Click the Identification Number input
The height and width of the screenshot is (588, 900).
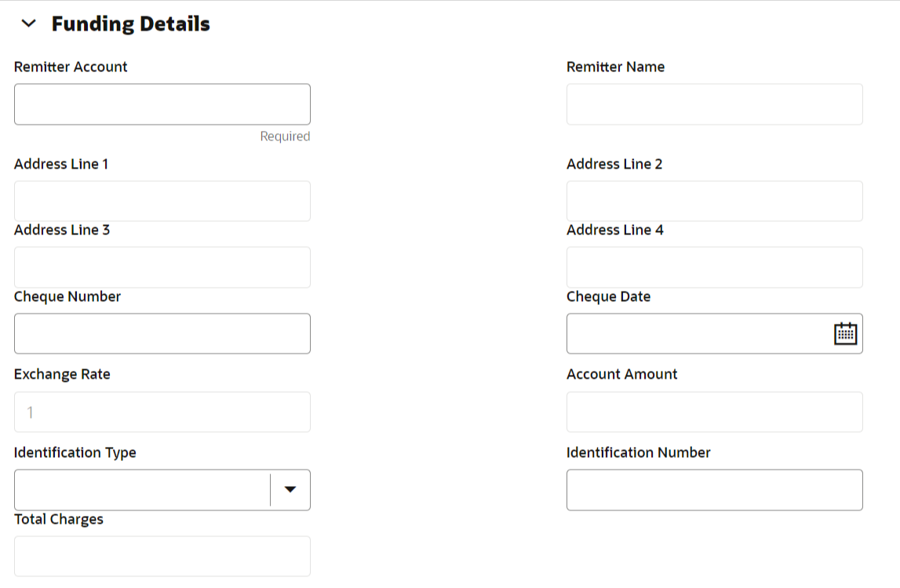click(x=714, y=490)
